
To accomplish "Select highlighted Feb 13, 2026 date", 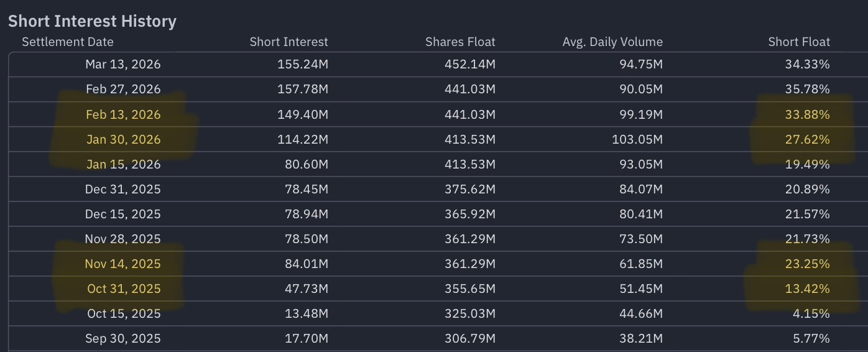I will click(123, 114).
